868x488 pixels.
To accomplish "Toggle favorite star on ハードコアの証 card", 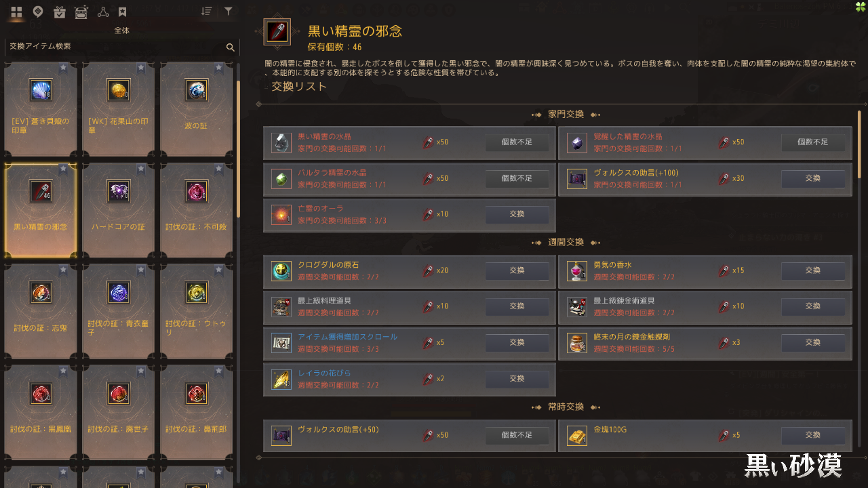I will tap(141, 168).
